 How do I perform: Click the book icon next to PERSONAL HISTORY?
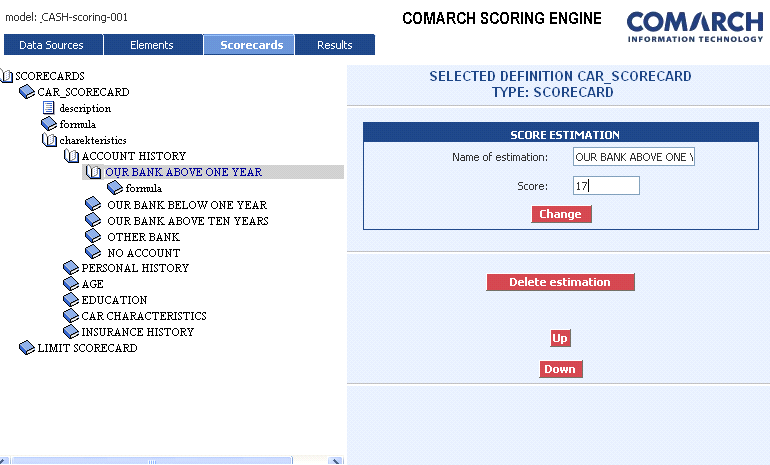point(70,268)
